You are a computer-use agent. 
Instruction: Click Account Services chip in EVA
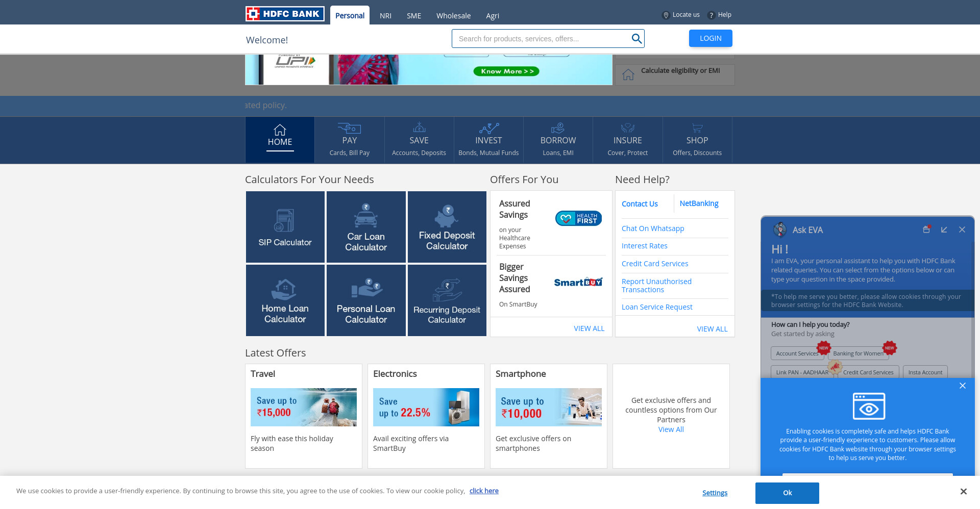click(x=797, y=353)
